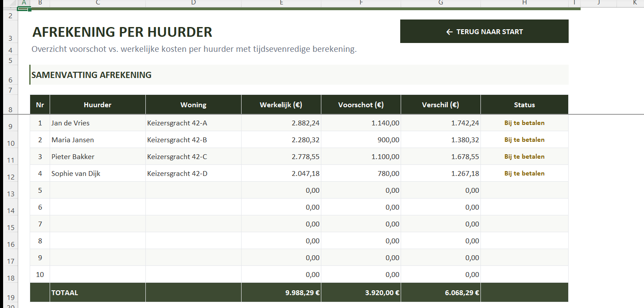Image resolution: width=644 pixels, height=308 pixels.
Task: Select the Jan de Vries cell
Action: click(98, 123)
